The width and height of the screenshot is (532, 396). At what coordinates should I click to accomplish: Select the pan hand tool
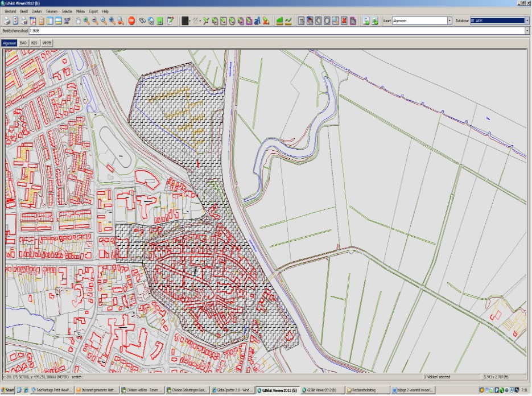click(x=77, y=21)
